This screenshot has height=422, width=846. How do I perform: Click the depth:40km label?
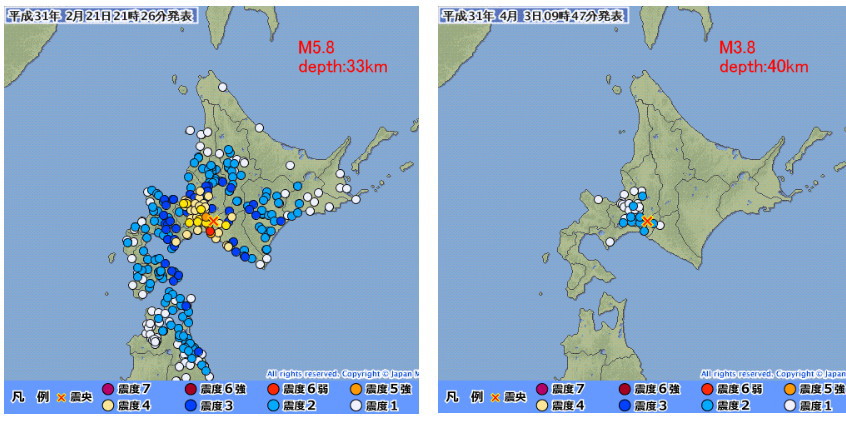tap(764, 66)
